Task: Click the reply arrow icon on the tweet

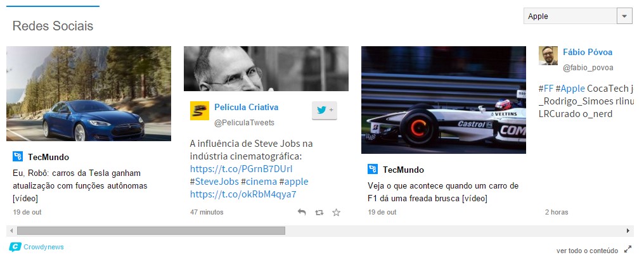Action: [302, 212]
